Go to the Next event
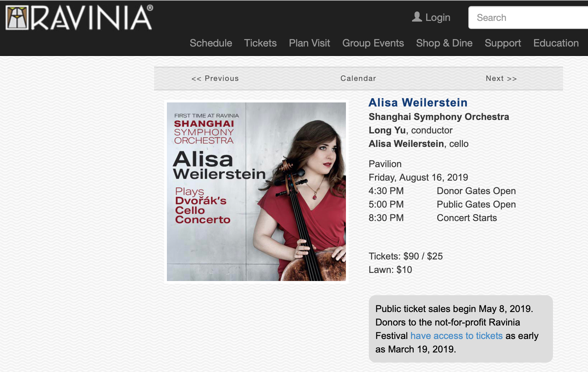The height and width of the screenshot is (372, 588). click(501, 79)
